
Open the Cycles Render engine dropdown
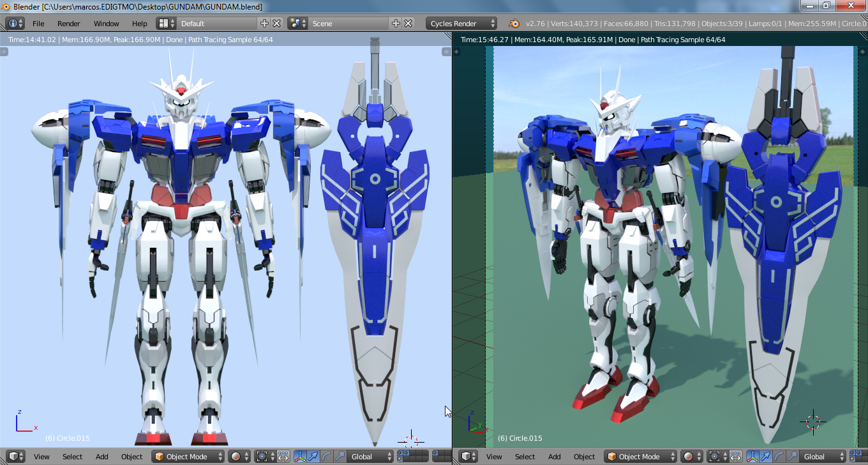(461, 24)
